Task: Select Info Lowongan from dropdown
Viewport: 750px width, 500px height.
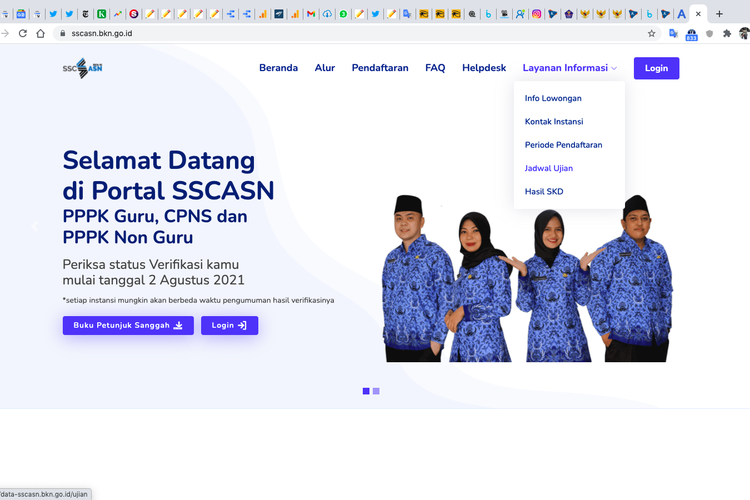Action: (x=553, y=98)
